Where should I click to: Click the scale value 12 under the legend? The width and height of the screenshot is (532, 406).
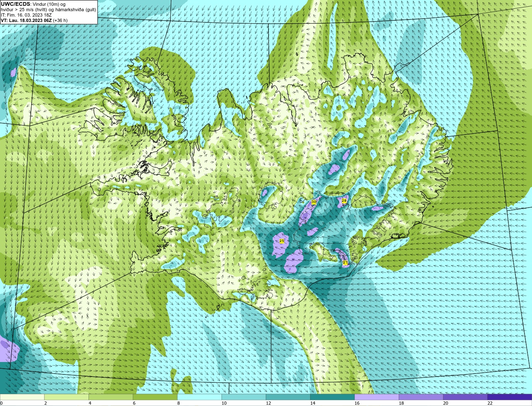268,403
